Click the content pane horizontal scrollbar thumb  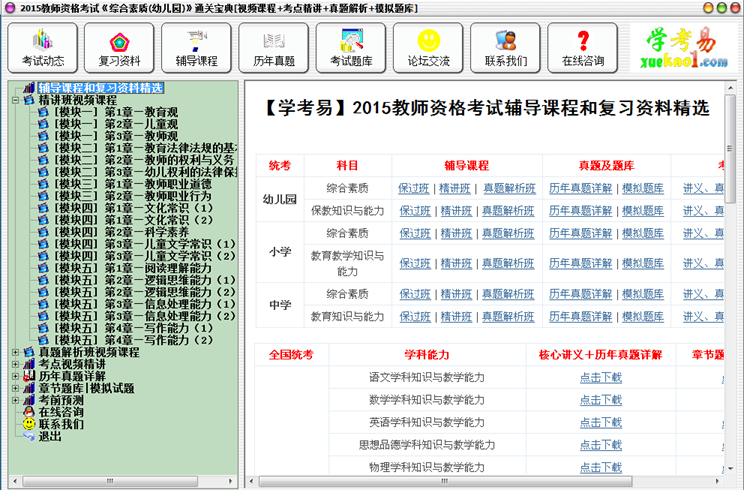[x=445, y=481]
